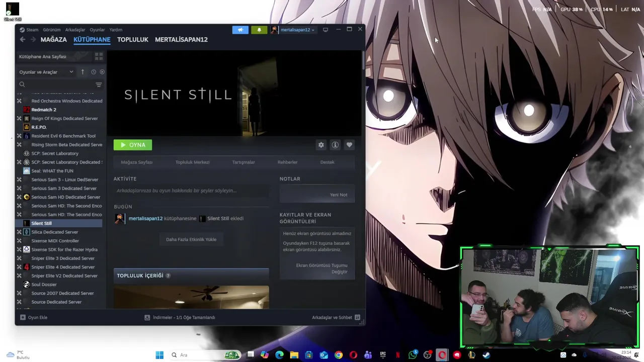Open the Destek link
Image resolution: width=644 pixels, height=362 pixels.
[327, 162]
